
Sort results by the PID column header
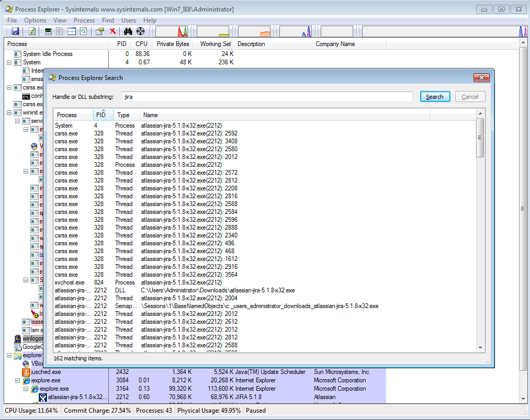(x=103, y=115)
